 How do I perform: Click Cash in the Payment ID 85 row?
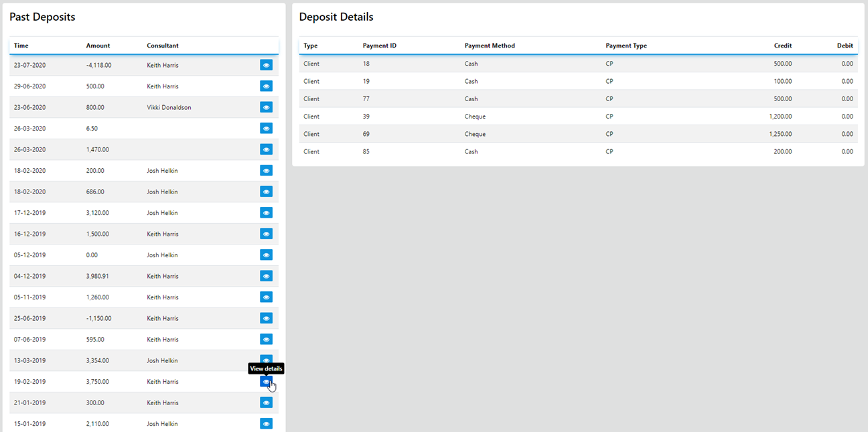coord(472,151)
